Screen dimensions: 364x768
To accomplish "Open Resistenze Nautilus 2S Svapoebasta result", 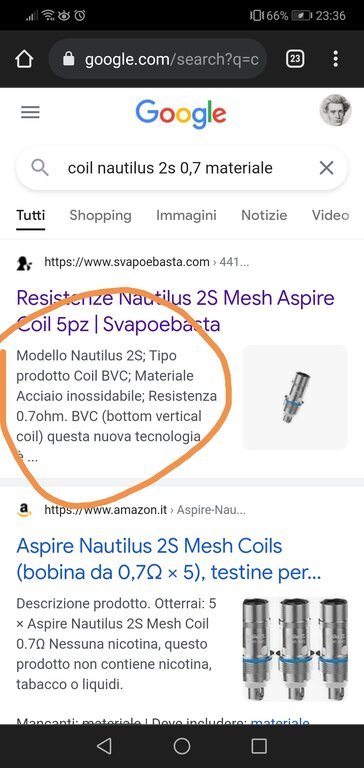I will tap(175, 311).
